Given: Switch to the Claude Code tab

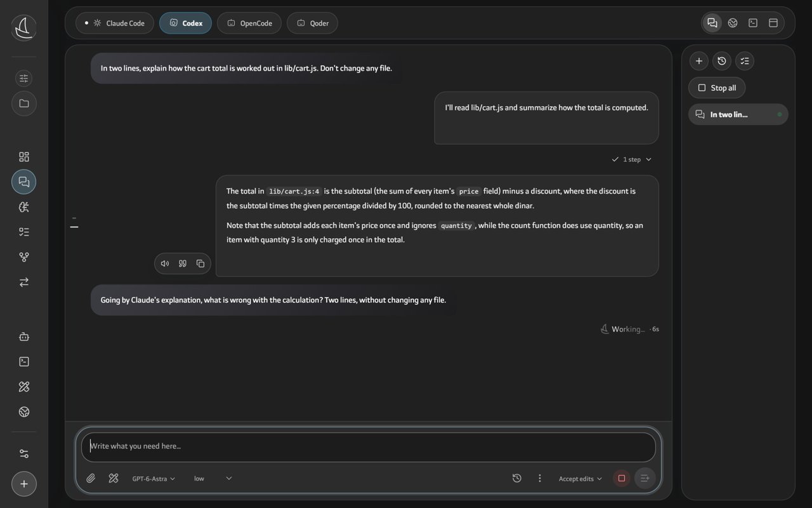Looking at the screenshot, I should pos(115,23).
